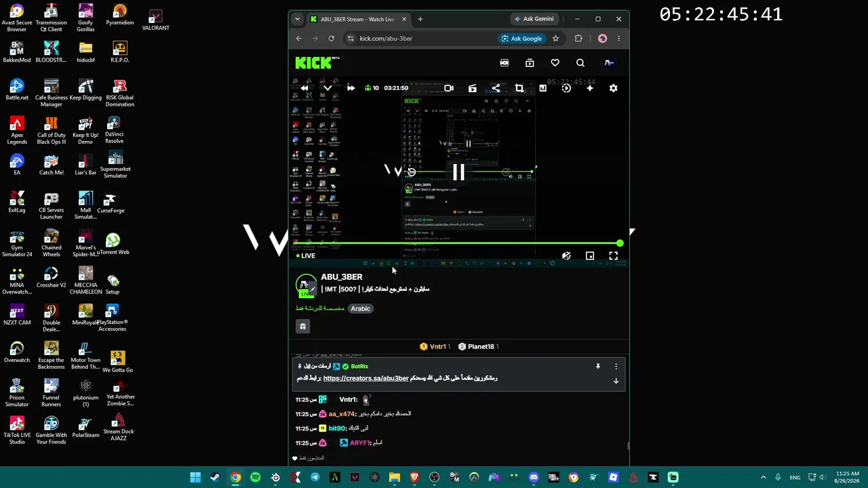
Task: Open the Chrome extensions puzzle icon
Action: point(578,39)
